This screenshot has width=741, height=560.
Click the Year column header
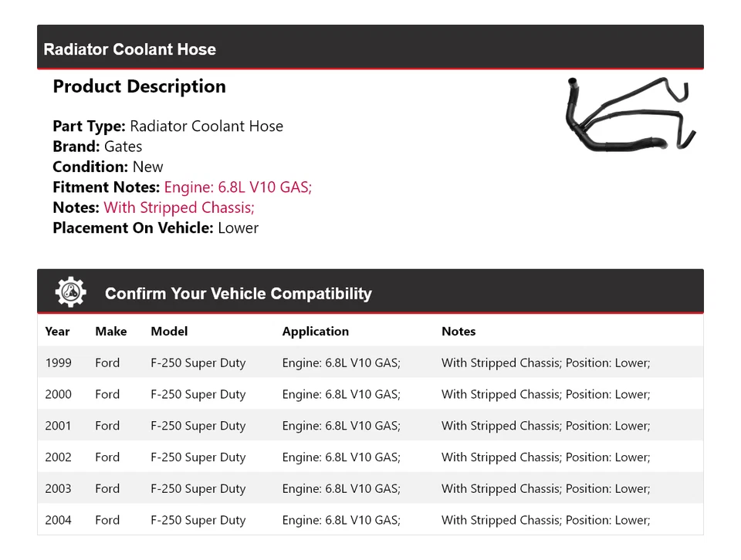[57, 332]
